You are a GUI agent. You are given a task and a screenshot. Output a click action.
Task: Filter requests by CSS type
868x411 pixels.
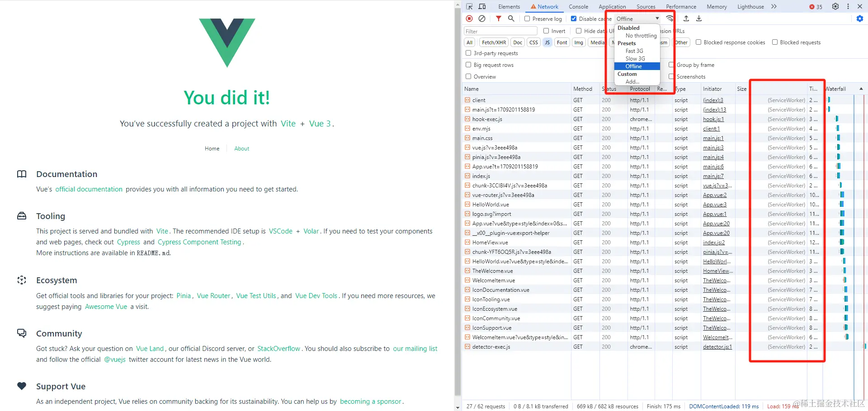[533, 42]
